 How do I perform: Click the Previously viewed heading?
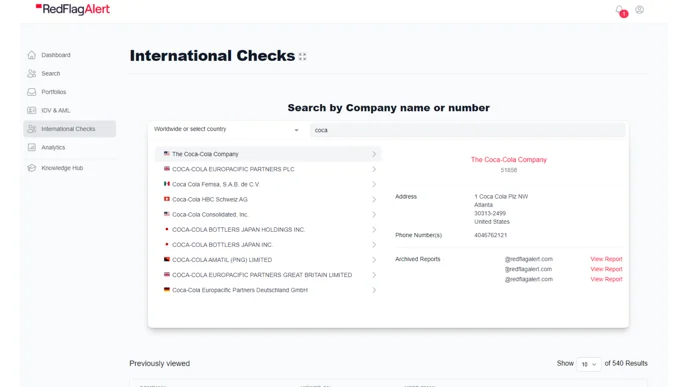(x=160, y=363)
